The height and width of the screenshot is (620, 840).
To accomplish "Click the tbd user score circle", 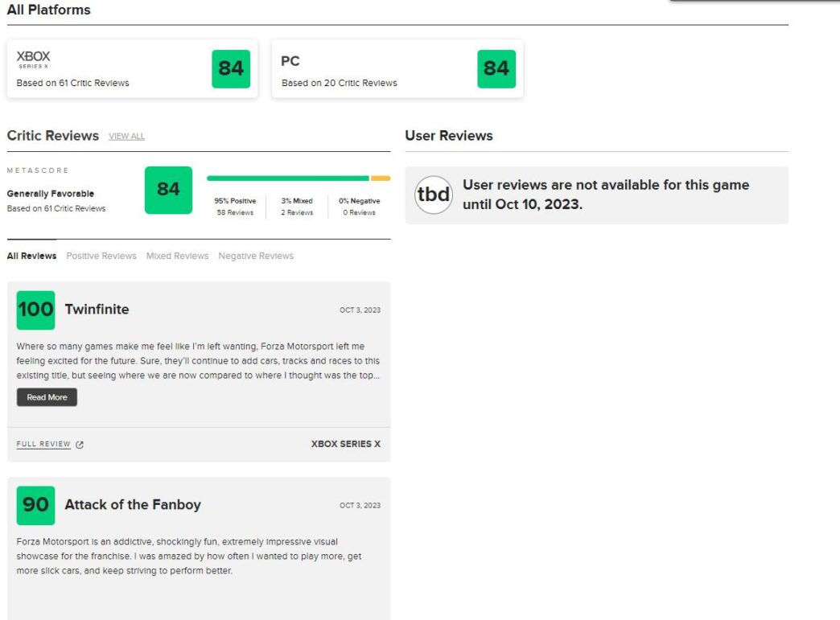I will 434,195.
